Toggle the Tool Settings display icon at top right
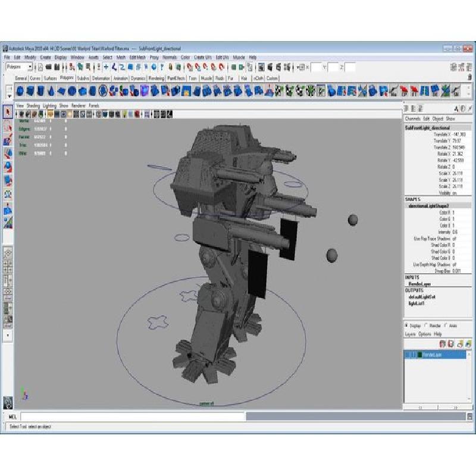The width and height of the screenshot is (476, 476). click(462, 67)
